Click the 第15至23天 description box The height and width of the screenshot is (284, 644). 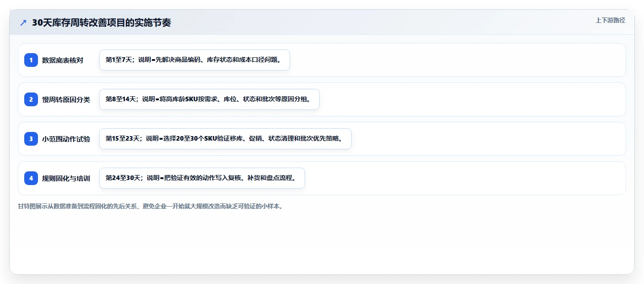[x=225, y=139]
